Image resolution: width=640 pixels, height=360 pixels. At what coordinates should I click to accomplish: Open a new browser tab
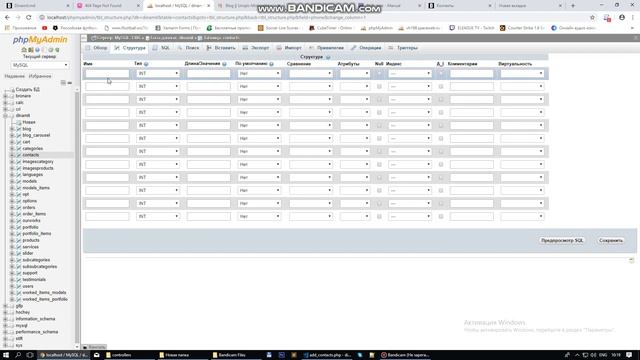(573, 6)
